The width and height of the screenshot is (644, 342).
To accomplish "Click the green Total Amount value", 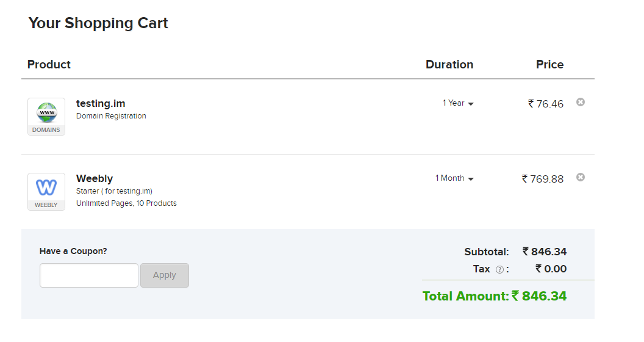I will coord(539,296).
